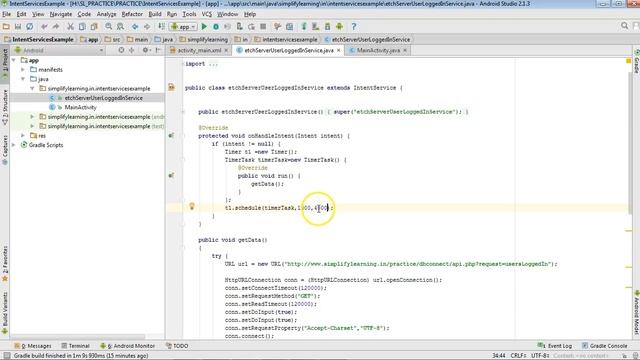The width and height of the screenshot is (640, 360).
Task: Click the Redo arrow icon
Action: (56, 27)
